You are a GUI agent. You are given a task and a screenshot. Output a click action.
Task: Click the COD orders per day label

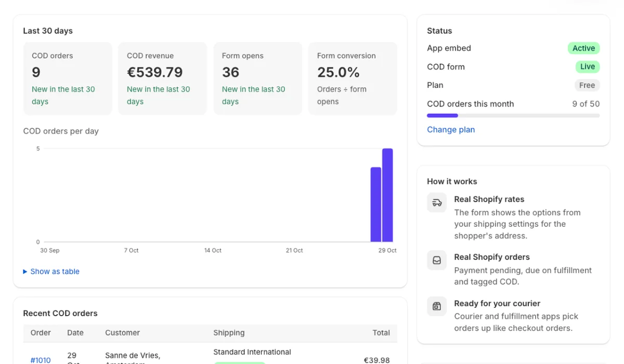61,131
